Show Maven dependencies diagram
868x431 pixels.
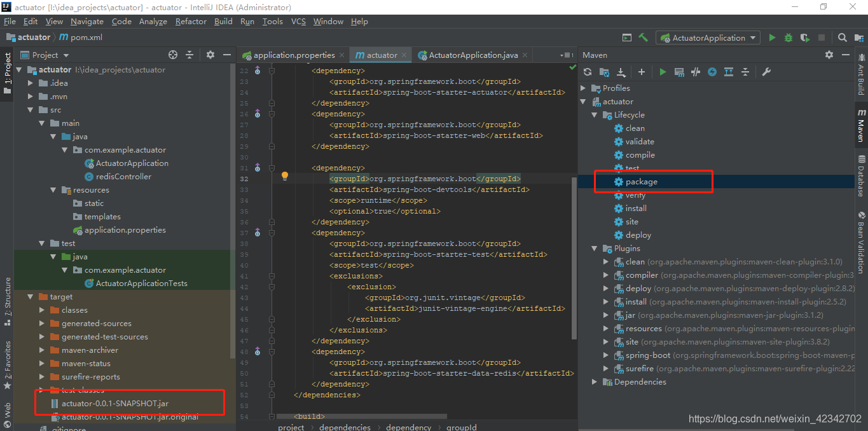click(x=729, y=72)
